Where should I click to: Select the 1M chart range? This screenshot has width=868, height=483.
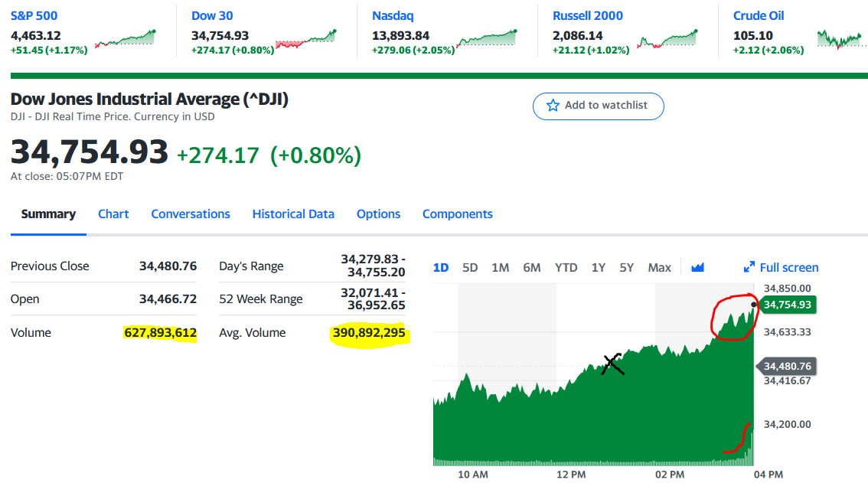click(501, 268)
